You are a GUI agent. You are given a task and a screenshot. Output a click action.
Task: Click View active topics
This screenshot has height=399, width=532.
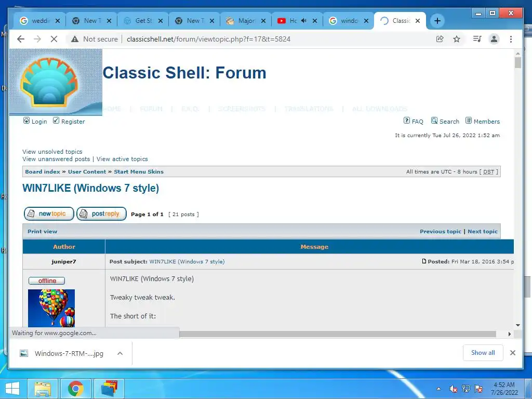(x=122, y=159)
